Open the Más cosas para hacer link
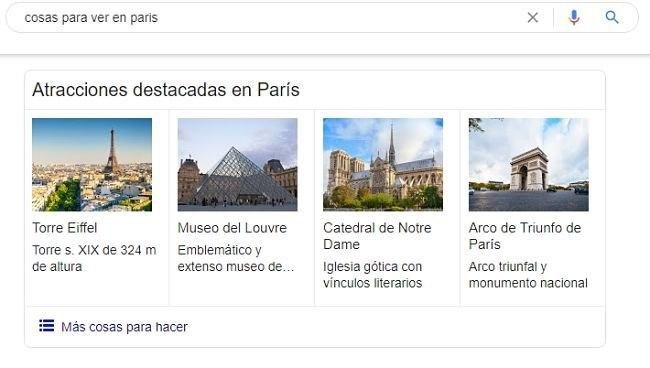The width and height of the screenshot is (650, 368). click(x=124, y=327)
